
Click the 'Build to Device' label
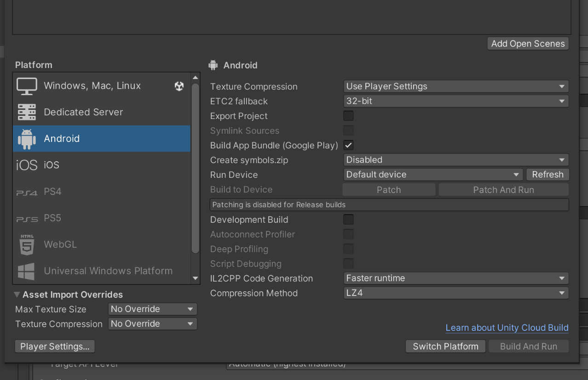point(242,190)
